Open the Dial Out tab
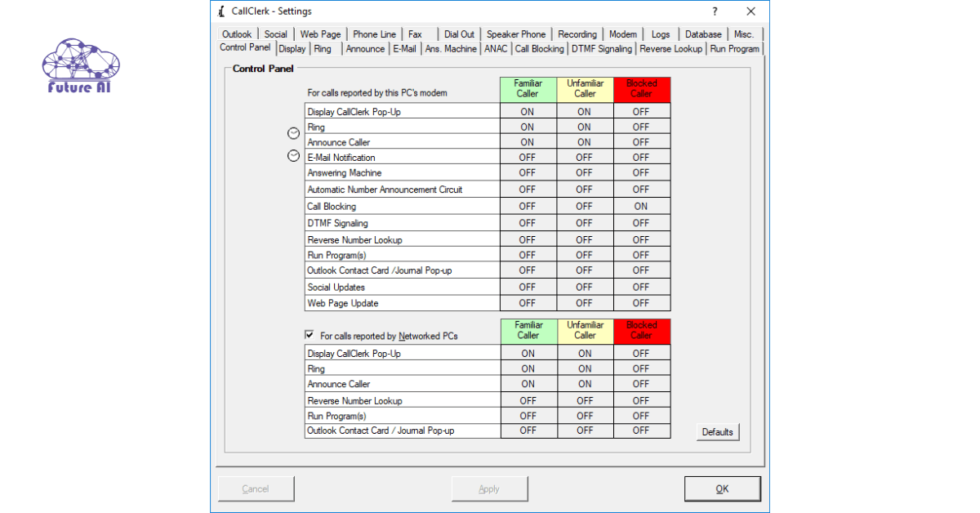Screen dimensions: 980x513 click(459, 34)
